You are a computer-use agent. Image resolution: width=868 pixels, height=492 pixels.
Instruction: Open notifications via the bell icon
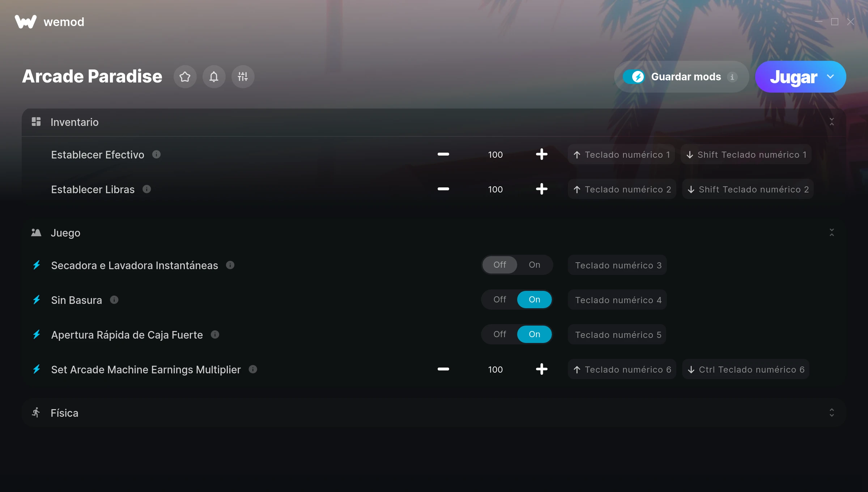click(214, 77)
